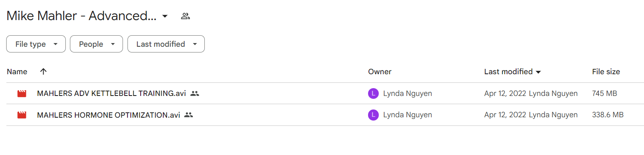The height and width of the screenshot is (155, 644).
Task: Open the People filter dropdown
Action: 96,44
